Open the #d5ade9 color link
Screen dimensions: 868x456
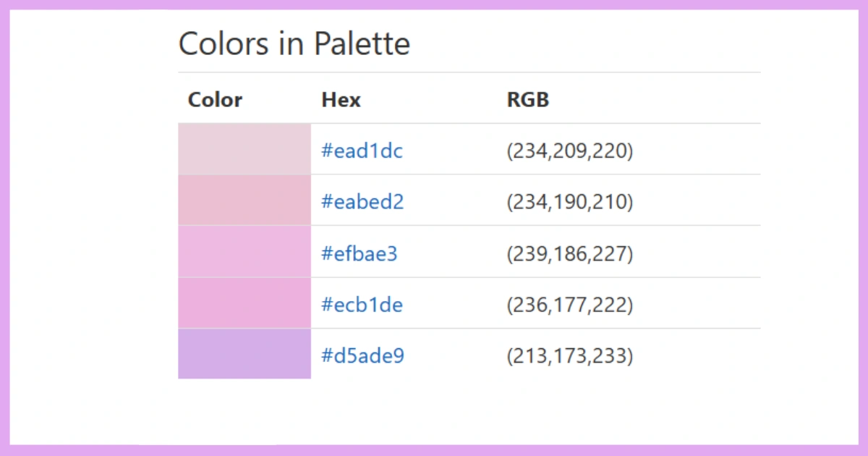coord(362,355)
